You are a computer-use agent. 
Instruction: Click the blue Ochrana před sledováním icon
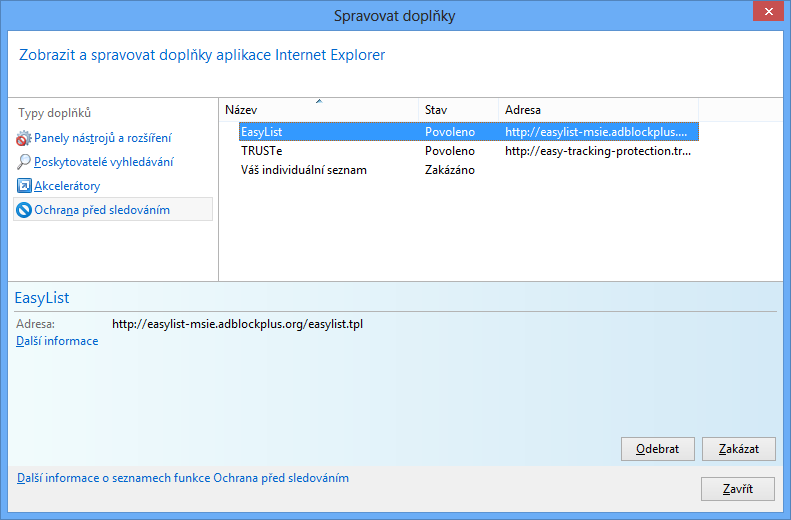click(x=24, y=210)
